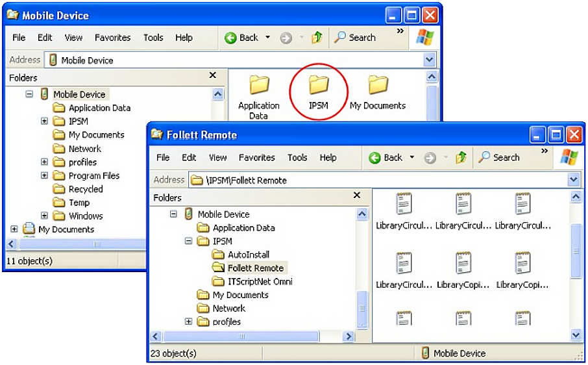Open the address bar dropdown in Follett Remote
Viewport: 588px width, 365px height.
click(x=573, y=180)
